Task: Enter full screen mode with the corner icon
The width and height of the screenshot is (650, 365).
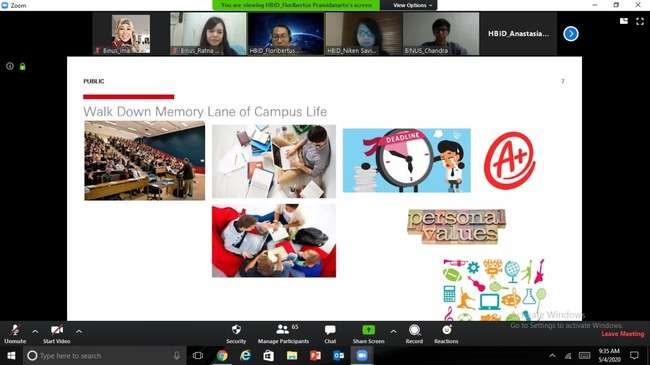Action: 640,21
